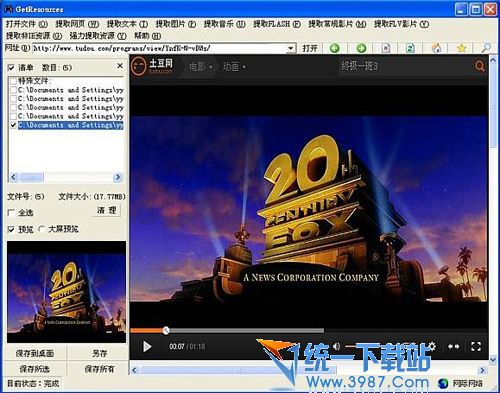Open the 提取音乐 menu
Screen dimensions: 500x393
[225, 24]
